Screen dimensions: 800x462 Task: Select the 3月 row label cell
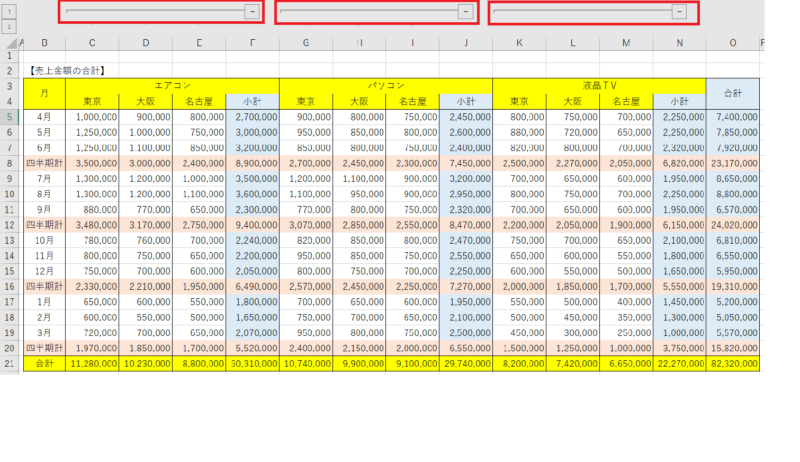(x=44, y=333)
